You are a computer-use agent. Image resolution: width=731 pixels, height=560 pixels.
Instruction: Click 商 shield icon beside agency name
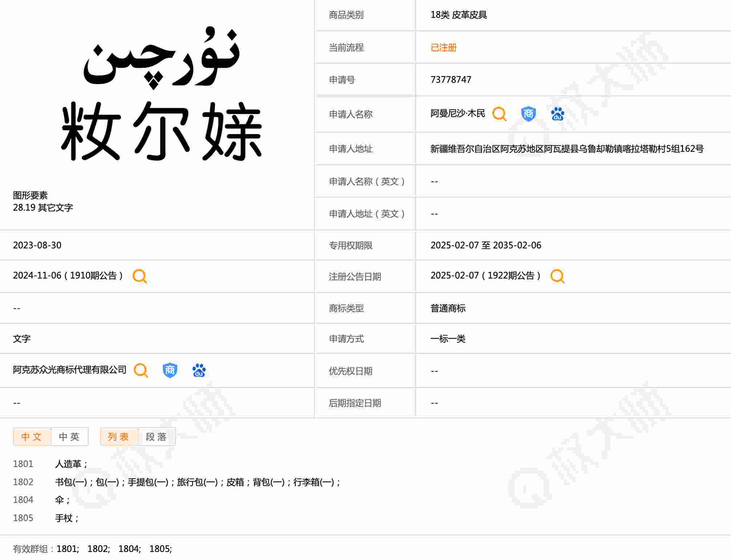170,370
